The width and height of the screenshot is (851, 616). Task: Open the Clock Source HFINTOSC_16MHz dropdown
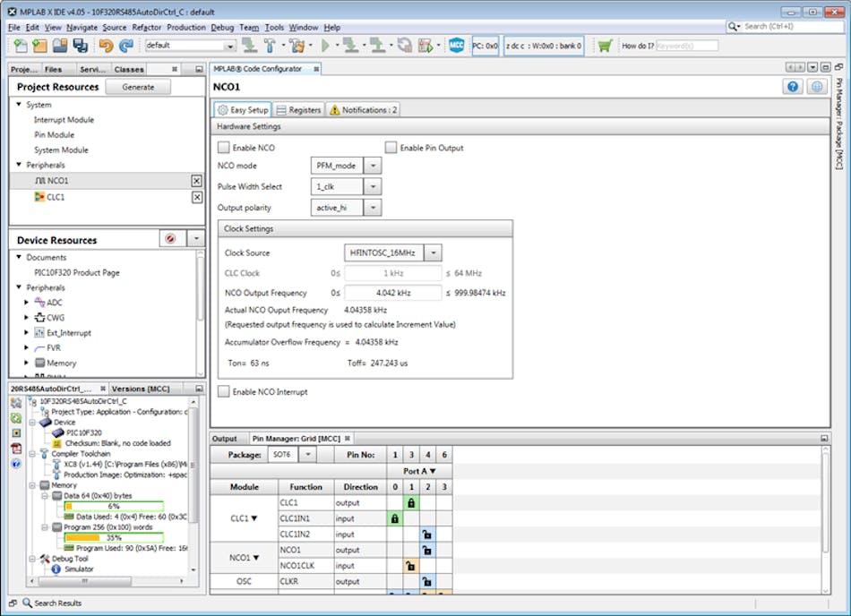pyautogui.click(x=433, y=252)
